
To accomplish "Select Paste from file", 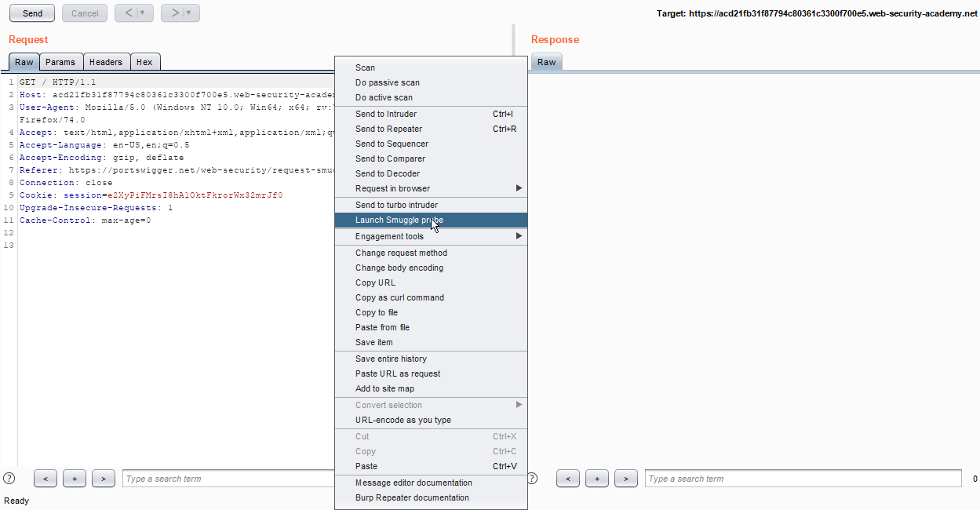I will (x=431, y=327).
